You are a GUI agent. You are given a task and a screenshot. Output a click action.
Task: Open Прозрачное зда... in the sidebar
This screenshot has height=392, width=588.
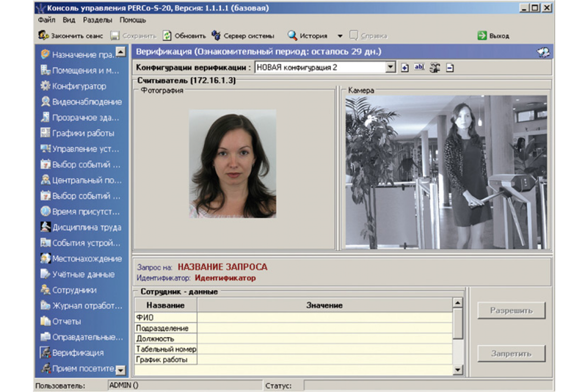[80, 117]
